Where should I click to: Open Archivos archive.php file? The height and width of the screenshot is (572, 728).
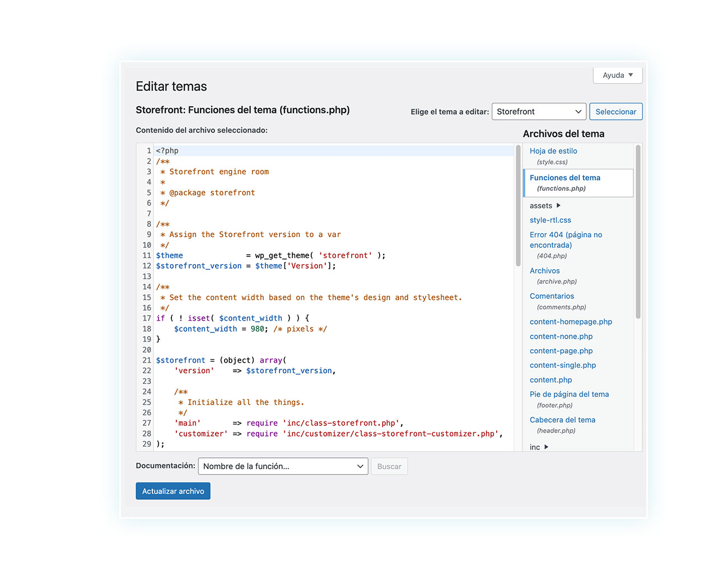pyautogui.click(x=545, y=271)
